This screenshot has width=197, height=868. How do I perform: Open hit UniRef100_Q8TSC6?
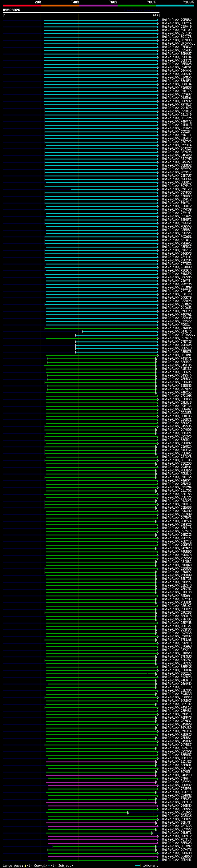tap(176, 826)
